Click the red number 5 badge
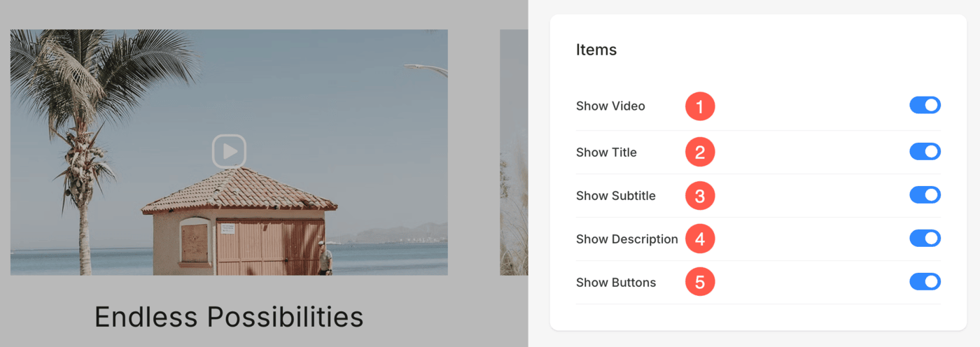 tap(700, 282)
